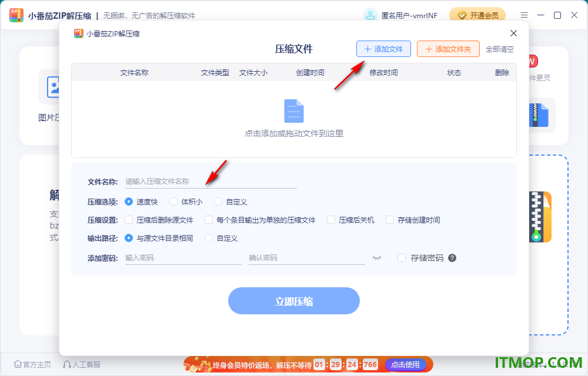Enable 压缩后删除源文件 checkbox
Image resolution: width=588 pixels, height=376 pixels.
click(129, 220)
